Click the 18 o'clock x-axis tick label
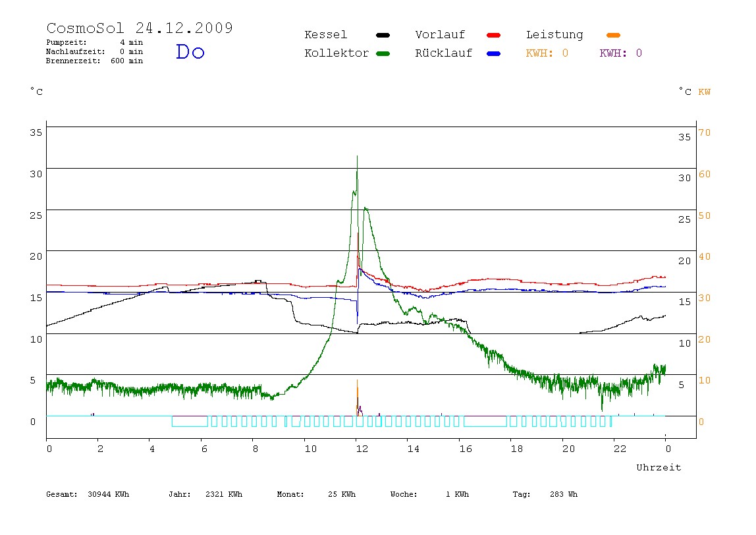Screen dimensions: 756x535 point(516,449)
